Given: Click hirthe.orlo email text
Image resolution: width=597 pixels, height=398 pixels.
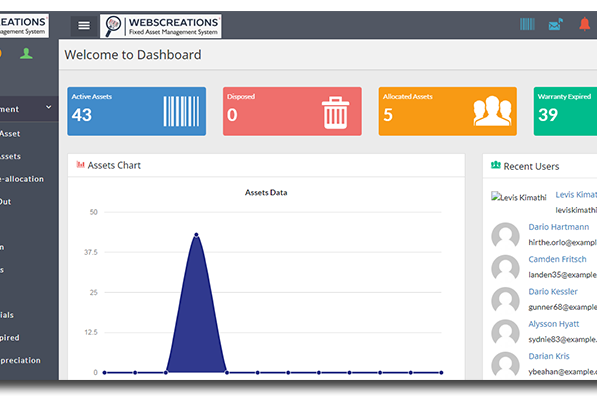Looking at the screenshot, I should point(563,242).
